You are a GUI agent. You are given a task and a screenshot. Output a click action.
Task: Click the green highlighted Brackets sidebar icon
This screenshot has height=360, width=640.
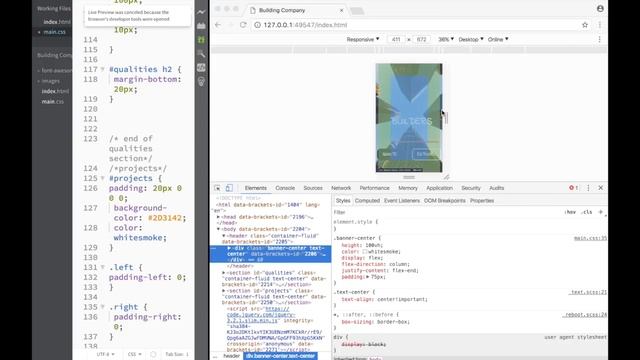201,40
